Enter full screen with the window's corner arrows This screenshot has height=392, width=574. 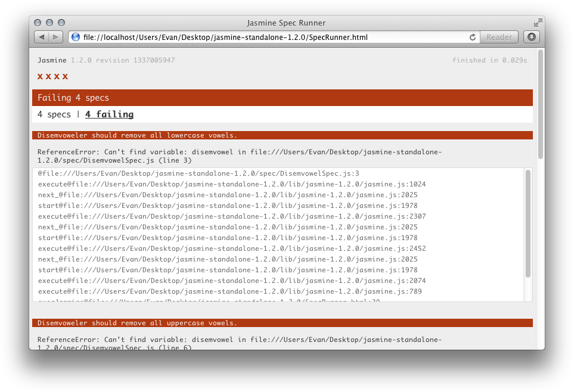[538, 23]
